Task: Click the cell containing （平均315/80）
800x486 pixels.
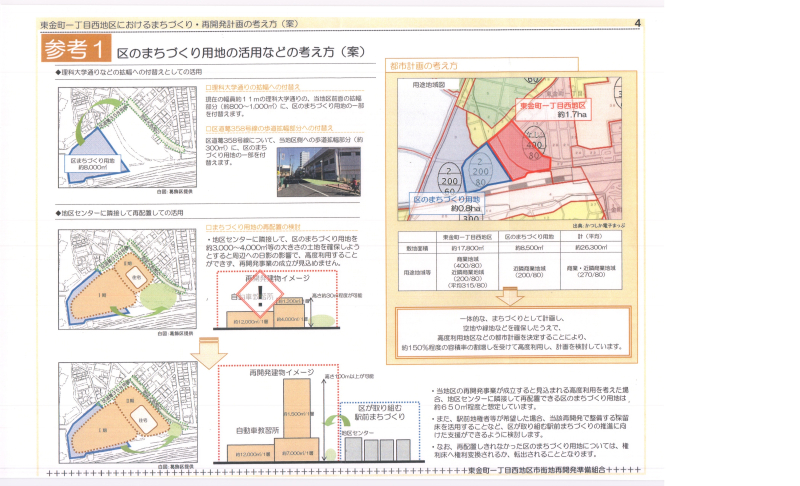Action: point(467,272)
